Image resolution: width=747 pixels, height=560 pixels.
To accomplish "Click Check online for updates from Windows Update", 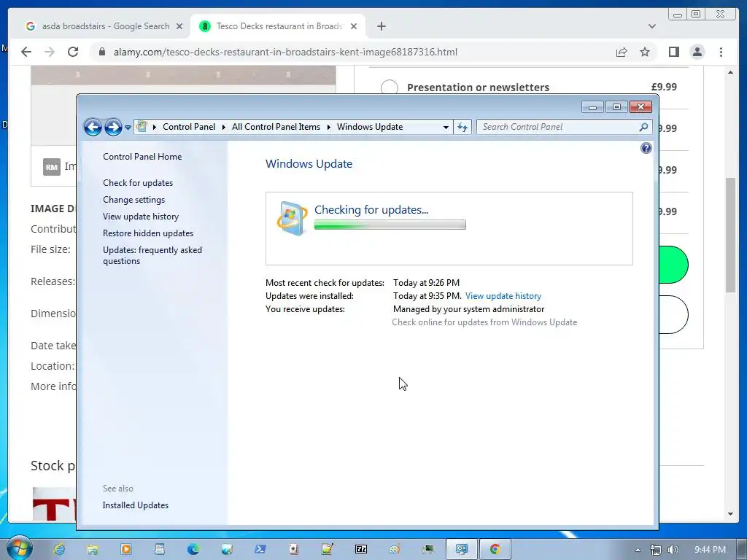I will (x=484, y=322).
